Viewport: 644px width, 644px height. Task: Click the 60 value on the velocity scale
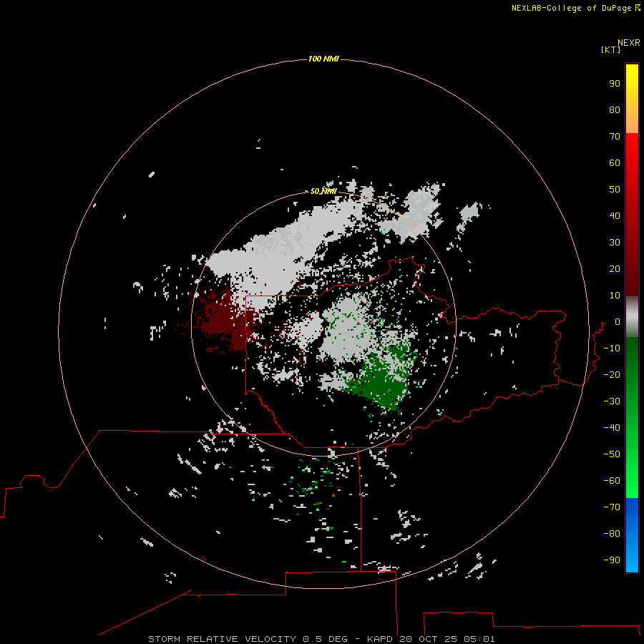coord(615,162)
